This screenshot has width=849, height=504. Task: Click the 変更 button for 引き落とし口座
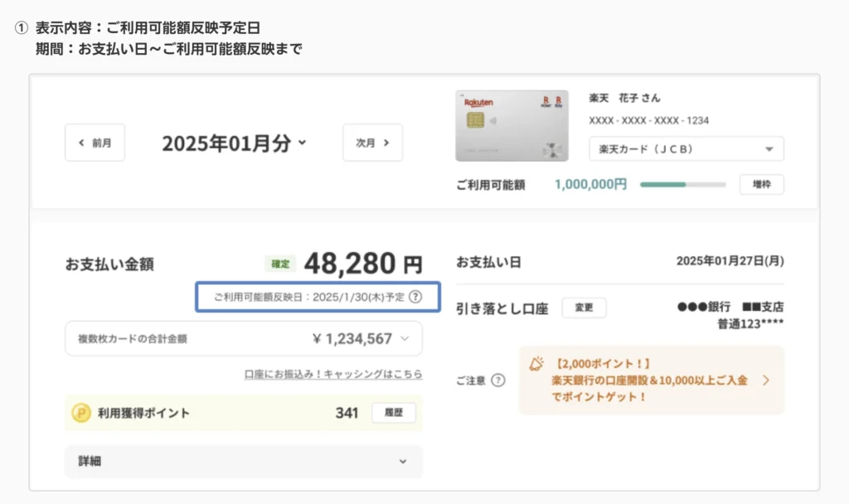[584, 308]
